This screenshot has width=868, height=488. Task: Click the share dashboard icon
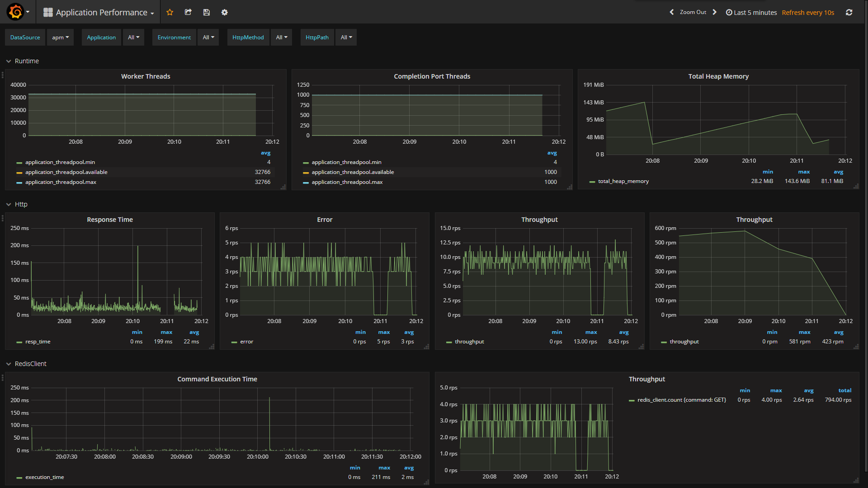coord(188,13)
